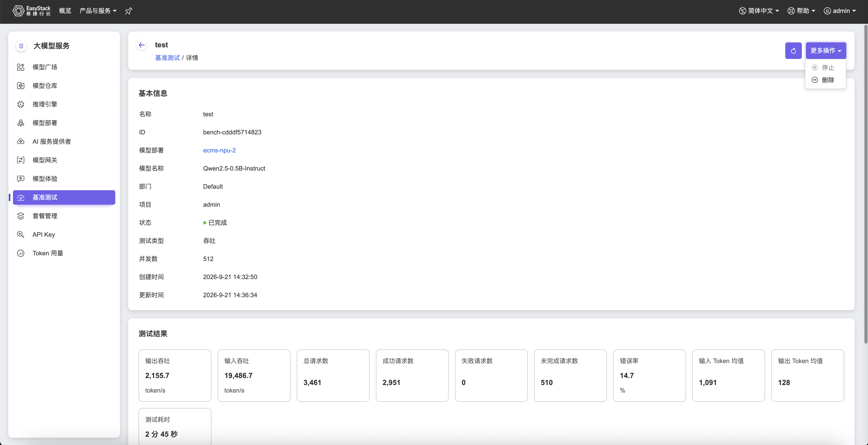Screen dimensions: 868x445
Task: Click the 基准测试 gauge icon
Action: 21,197
